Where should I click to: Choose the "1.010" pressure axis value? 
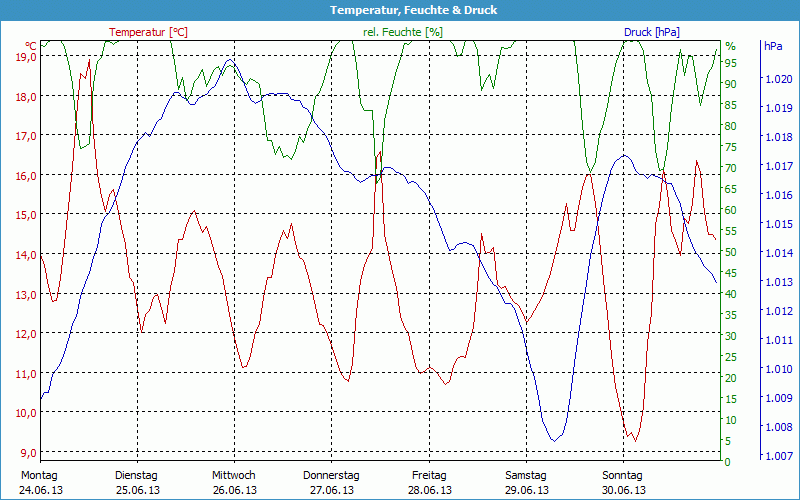tap(779, 369)
